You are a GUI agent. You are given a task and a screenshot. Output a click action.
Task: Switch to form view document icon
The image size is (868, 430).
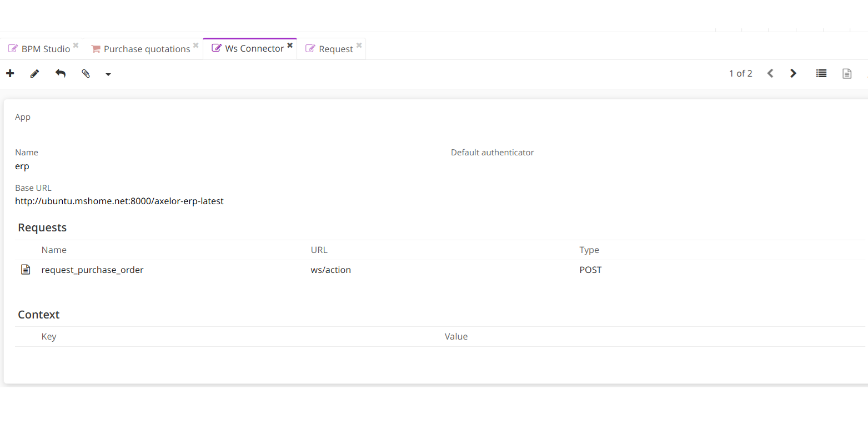point(847,73)
